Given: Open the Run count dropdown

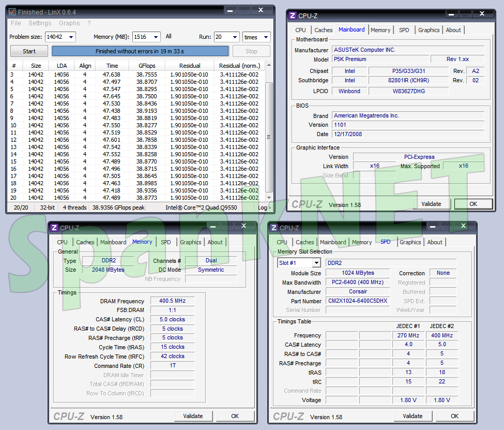Looking at the screenshot, I should [x=235, y=37].
